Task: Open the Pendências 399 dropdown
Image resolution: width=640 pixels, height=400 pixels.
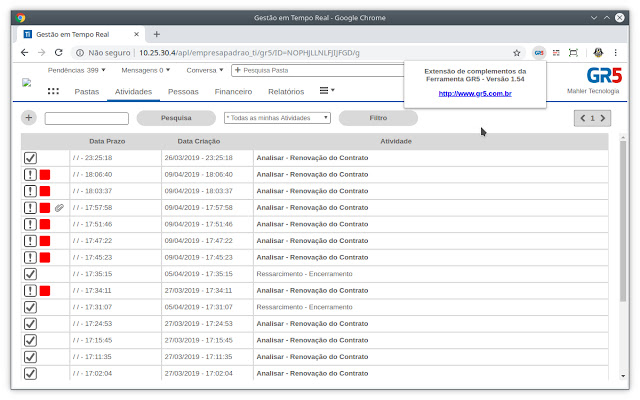Action: click(x=77, y=70)
